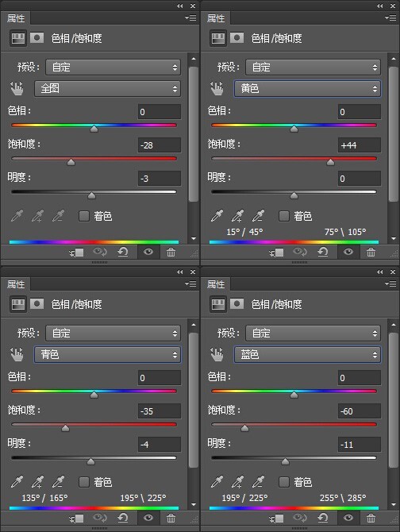Enable the 着色 checkbox in the 全图 panel

(83, 216)
